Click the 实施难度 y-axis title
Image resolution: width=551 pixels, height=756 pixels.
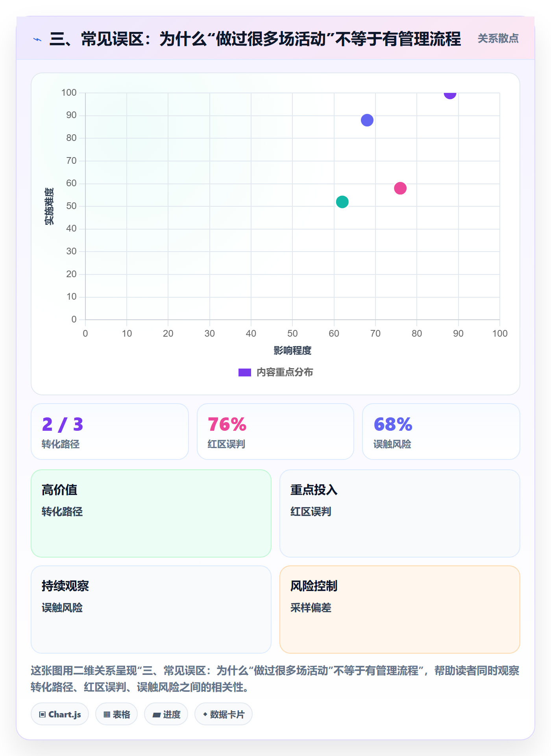[49, 206]
